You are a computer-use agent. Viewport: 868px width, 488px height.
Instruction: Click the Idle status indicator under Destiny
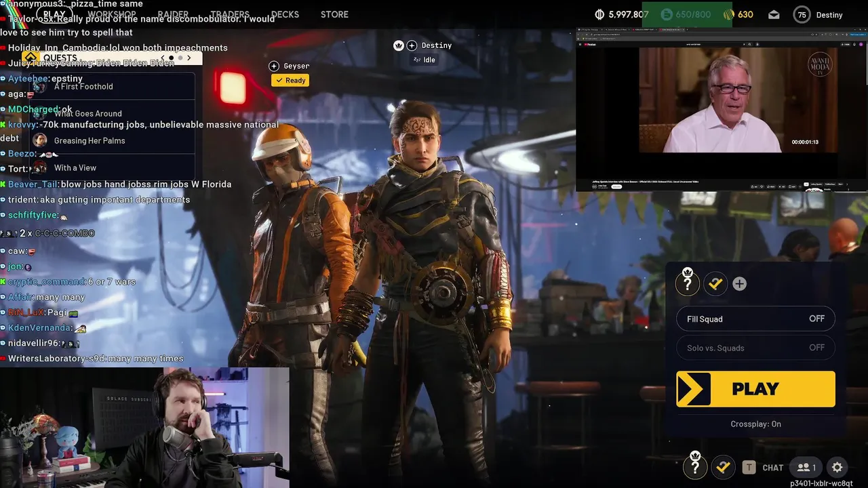[425, 60]
